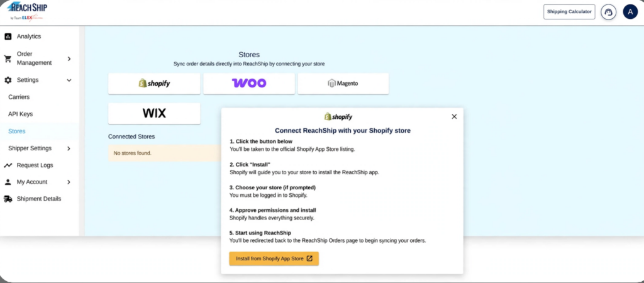Click the Shopify logo in the dialog
Screen dimensions: 644x283
coord(338,116)
